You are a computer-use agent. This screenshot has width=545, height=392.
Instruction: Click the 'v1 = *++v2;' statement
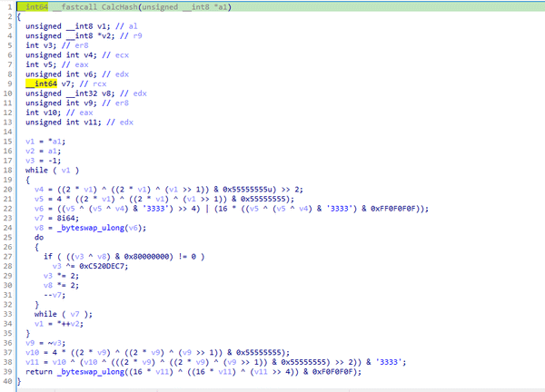coord(59,324)
